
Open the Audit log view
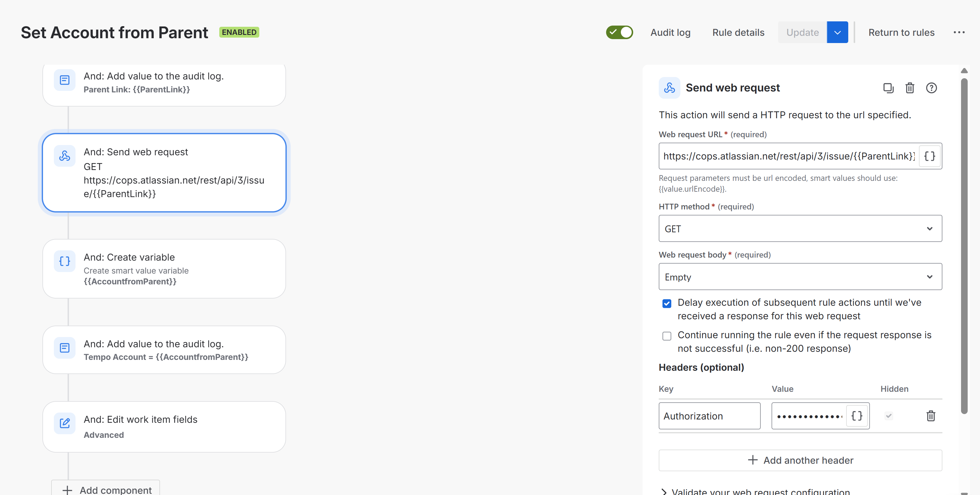tap(670, 32)
